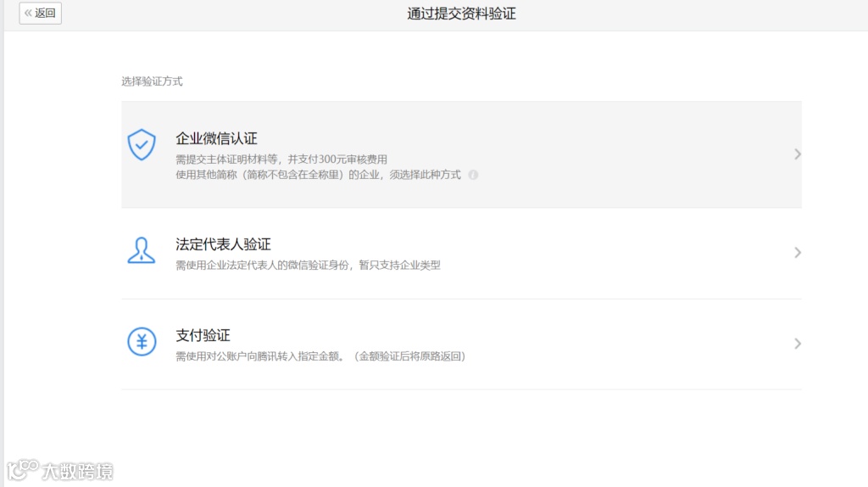This screenshot has height=487, width=868.
Task: Select the 法定代表人验证 title
Action: click(x=223, y=244)
